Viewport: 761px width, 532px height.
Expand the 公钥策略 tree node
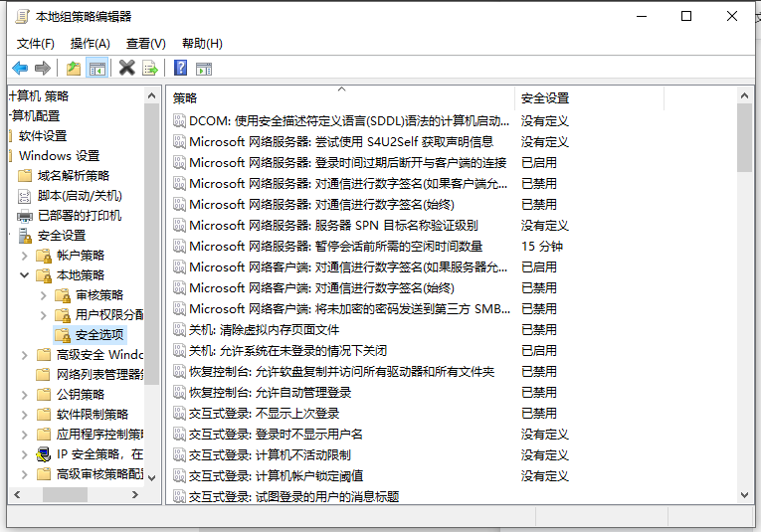pos(25,395)
